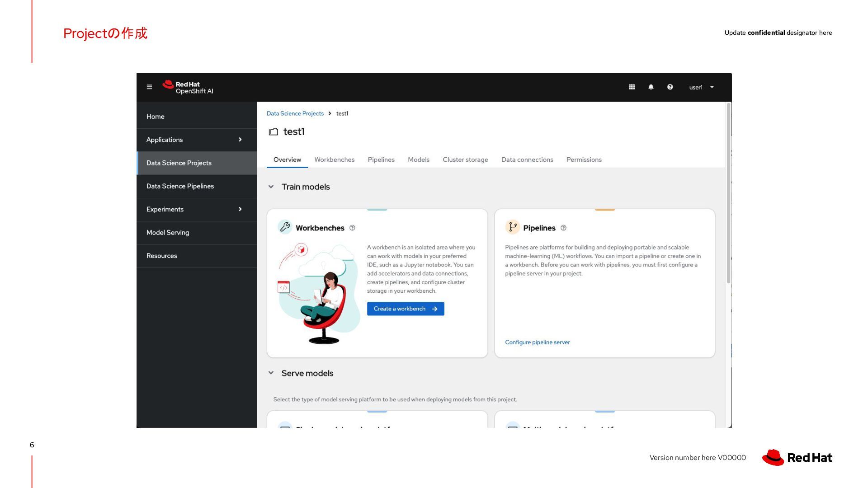
Task: Click the Workbenches wrench icon
Action: click(x=285, y=227)
